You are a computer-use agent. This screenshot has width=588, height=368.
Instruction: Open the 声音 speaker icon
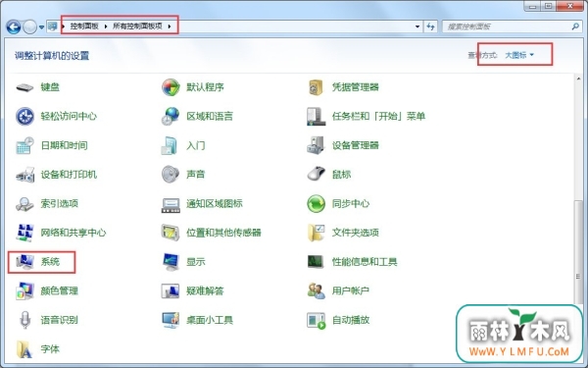coord(171,175)
